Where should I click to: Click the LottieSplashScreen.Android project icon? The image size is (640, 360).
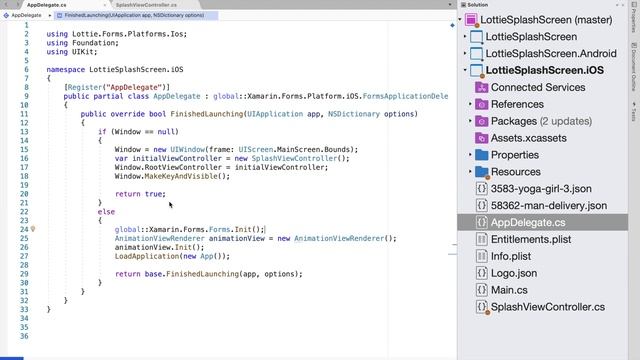(x=476, y=53)
